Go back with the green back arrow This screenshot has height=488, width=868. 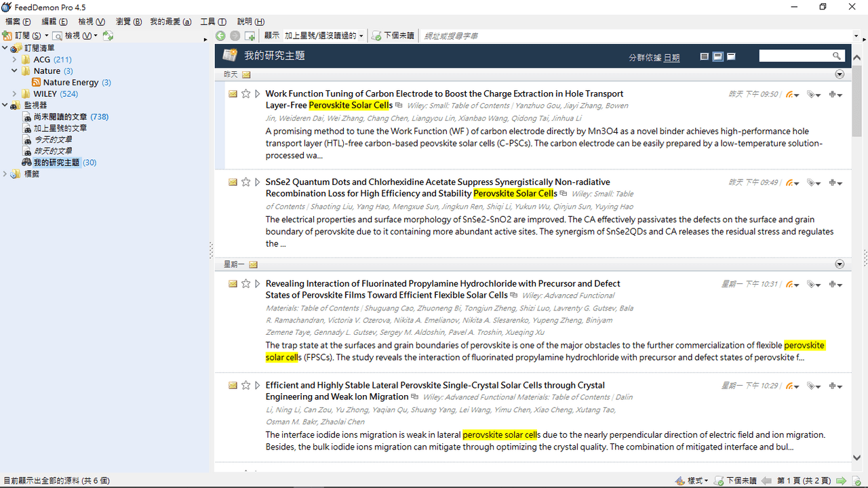[220, 35]
